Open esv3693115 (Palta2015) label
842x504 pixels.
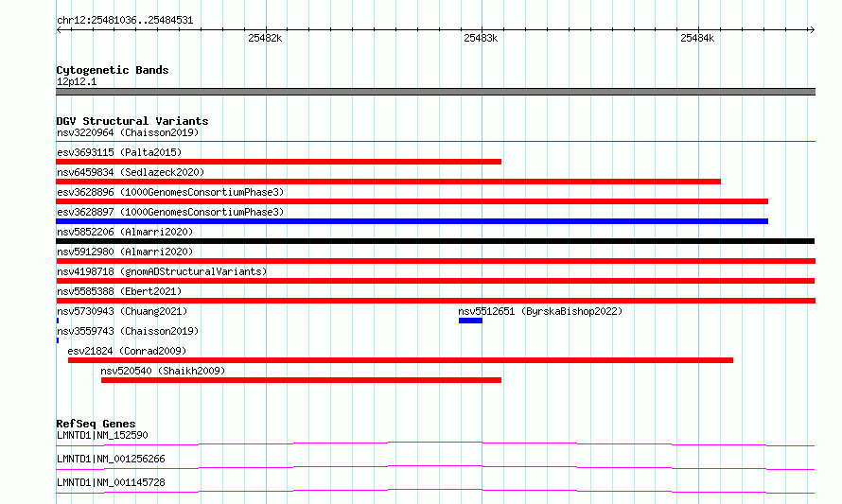119,152
